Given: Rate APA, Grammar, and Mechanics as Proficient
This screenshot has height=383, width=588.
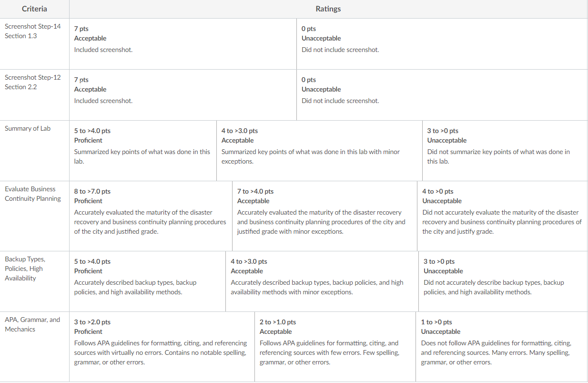Looking at the screenshot, I should click(162, 347).
